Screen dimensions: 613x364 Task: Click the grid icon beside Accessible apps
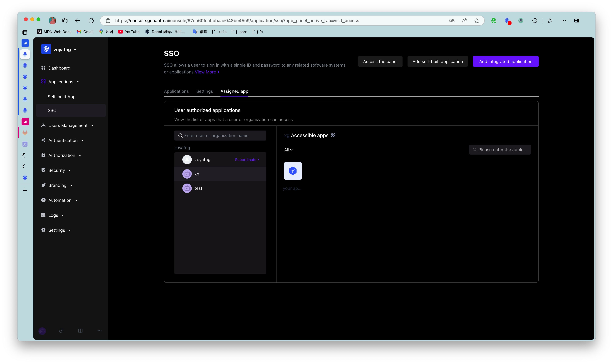click(333, 135)
